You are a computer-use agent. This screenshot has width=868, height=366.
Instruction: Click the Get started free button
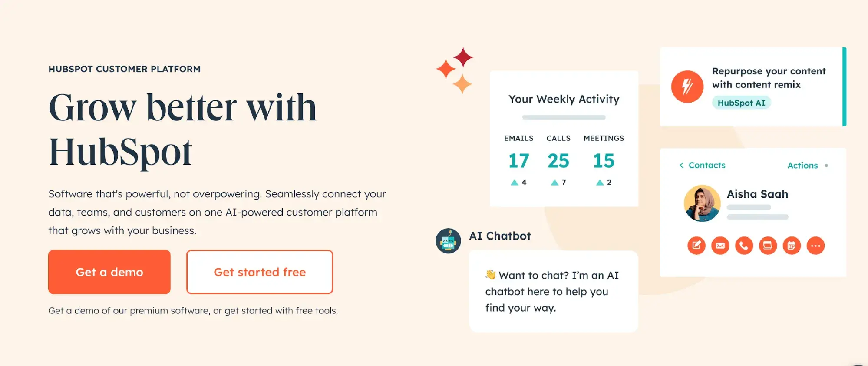(260, 272)
